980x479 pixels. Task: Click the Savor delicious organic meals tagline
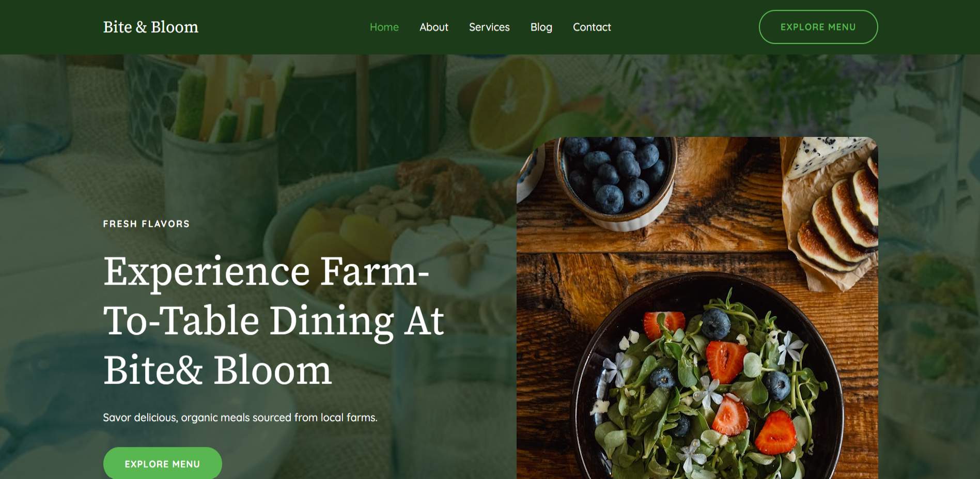pyautogui.click(x=240, y=418)
